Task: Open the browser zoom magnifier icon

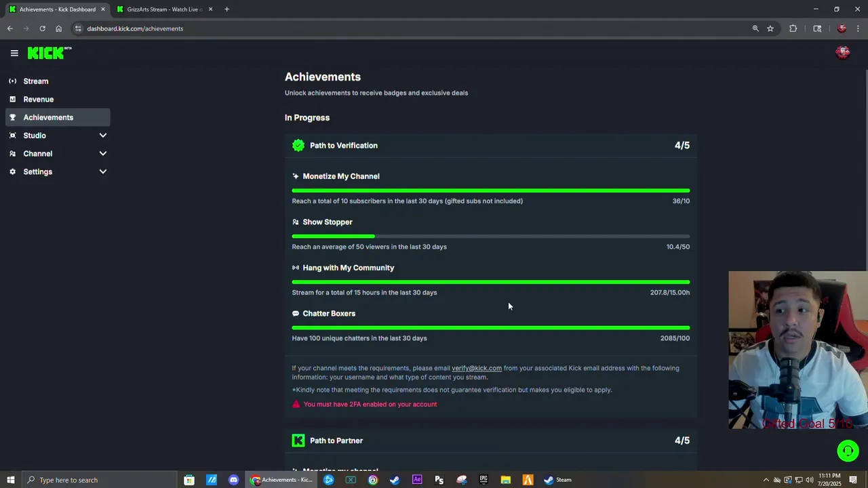Action: click(x=755, y=28)
